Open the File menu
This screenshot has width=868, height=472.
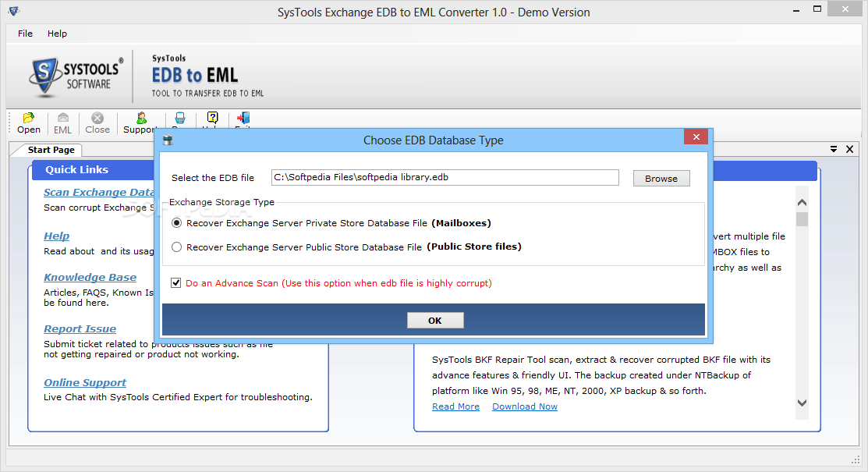tap(26, 34)
